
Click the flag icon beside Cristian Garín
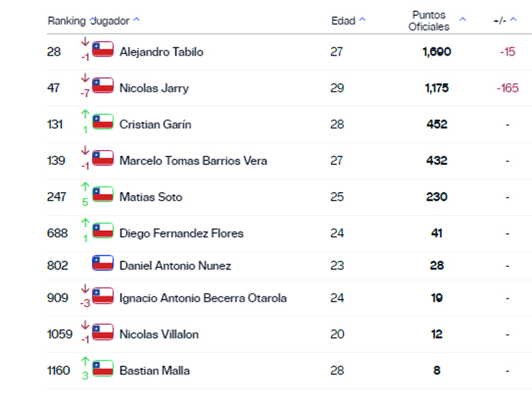click(103, 122)
